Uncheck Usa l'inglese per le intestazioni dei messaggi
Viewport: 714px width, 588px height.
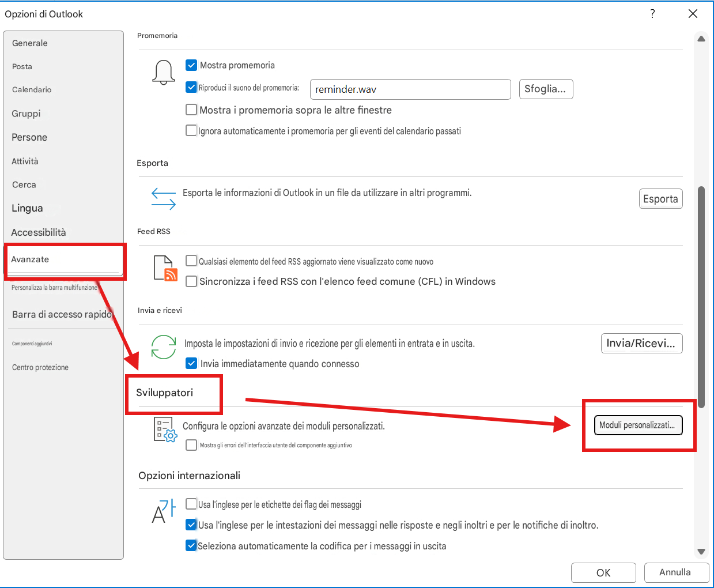click(x=191, y=525)
